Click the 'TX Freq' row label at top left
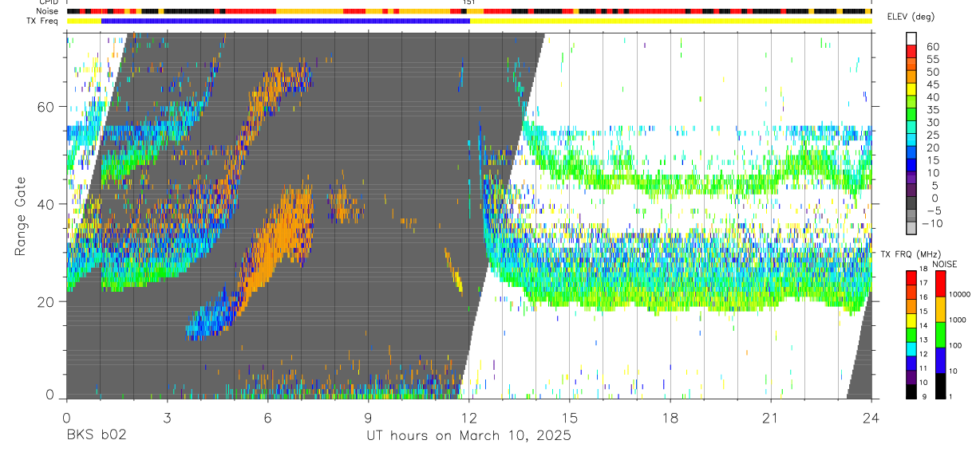Image resolution: width=980 pixels, height=452 pixels. tap(43, 21)
